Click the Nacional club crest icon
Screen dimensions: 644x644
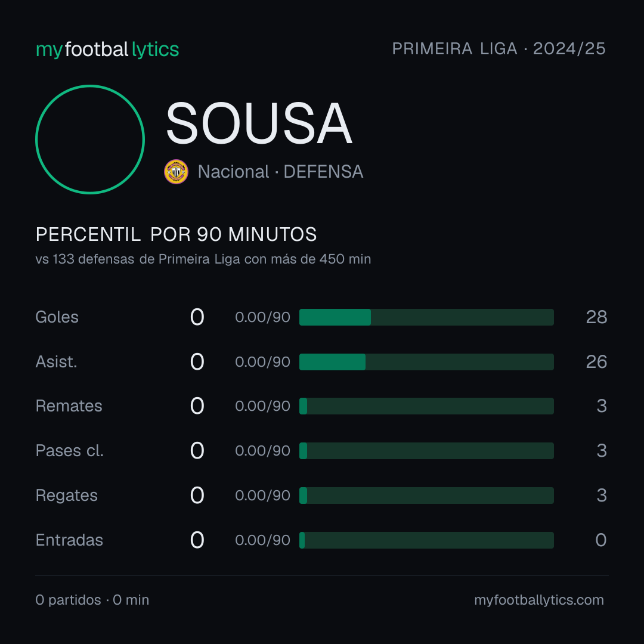click(x=176, y=172)
